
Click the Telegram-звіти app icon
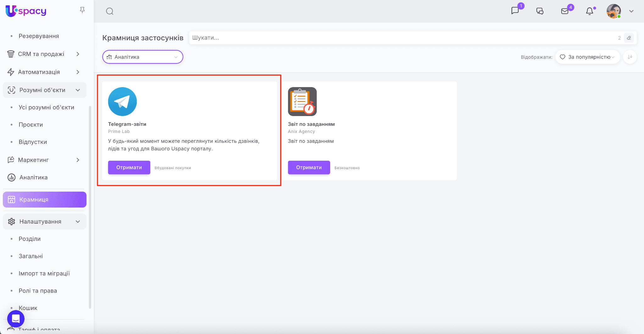122,102
